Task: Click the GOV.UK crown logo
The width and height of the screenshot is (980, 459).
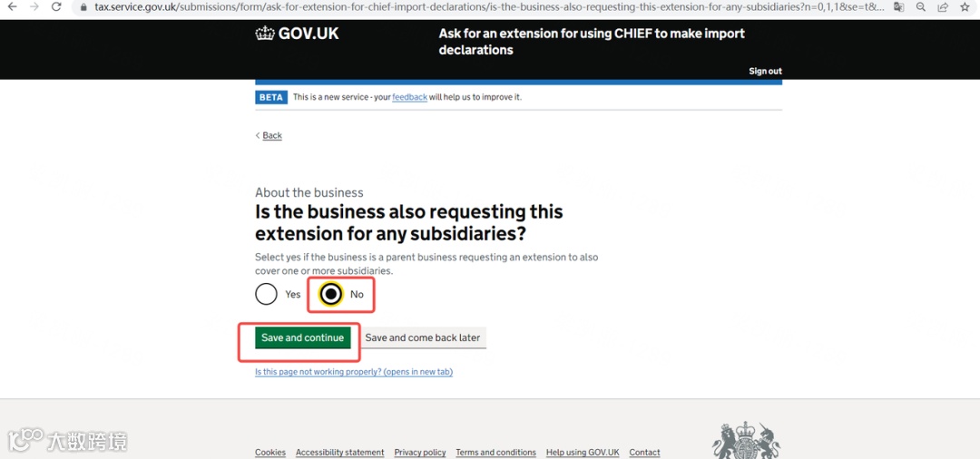Action: 297,34
